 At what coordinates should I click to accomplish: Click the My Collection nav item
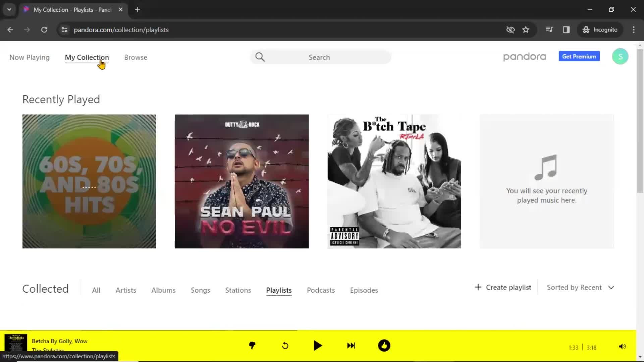[x=87, y=57]
